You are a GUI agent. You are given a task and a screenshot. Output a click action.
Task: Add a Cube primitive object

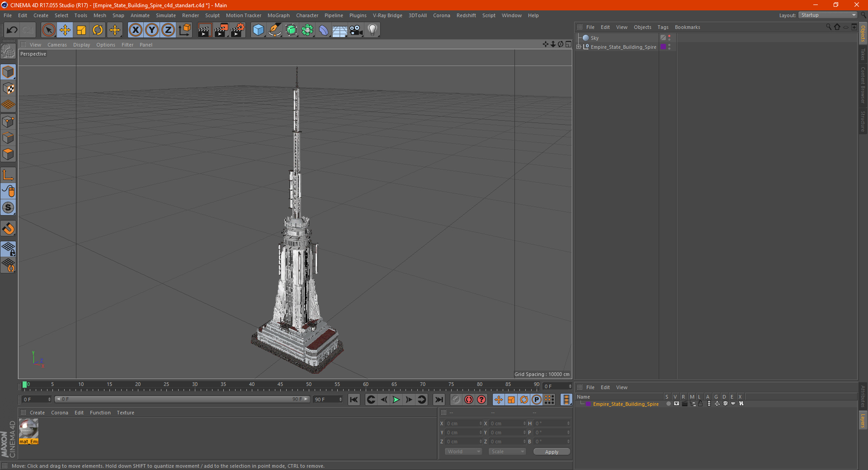258,30
